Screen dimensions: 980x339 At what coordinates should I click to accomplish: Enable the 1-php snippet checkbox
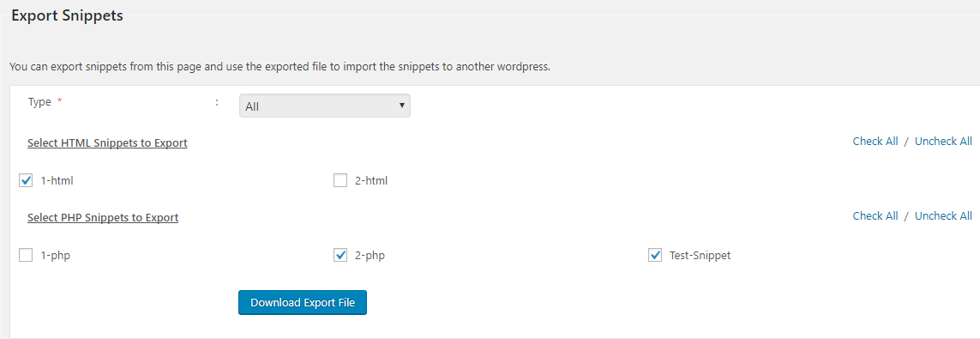point(26,255)
